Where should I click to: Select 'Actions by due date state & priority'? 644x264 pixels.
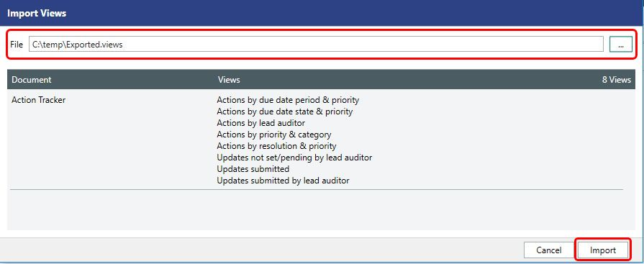[285, 111]
